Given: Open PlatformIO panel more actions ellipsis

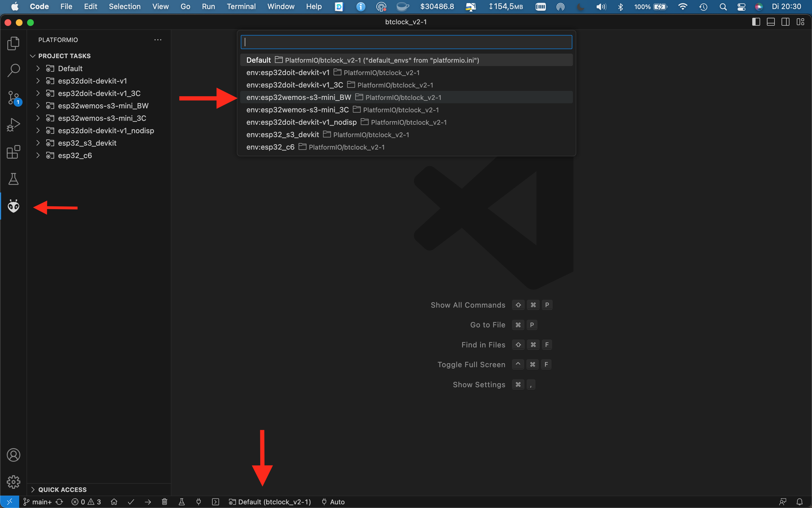Looking at the screenshot, I should point(158,40).
